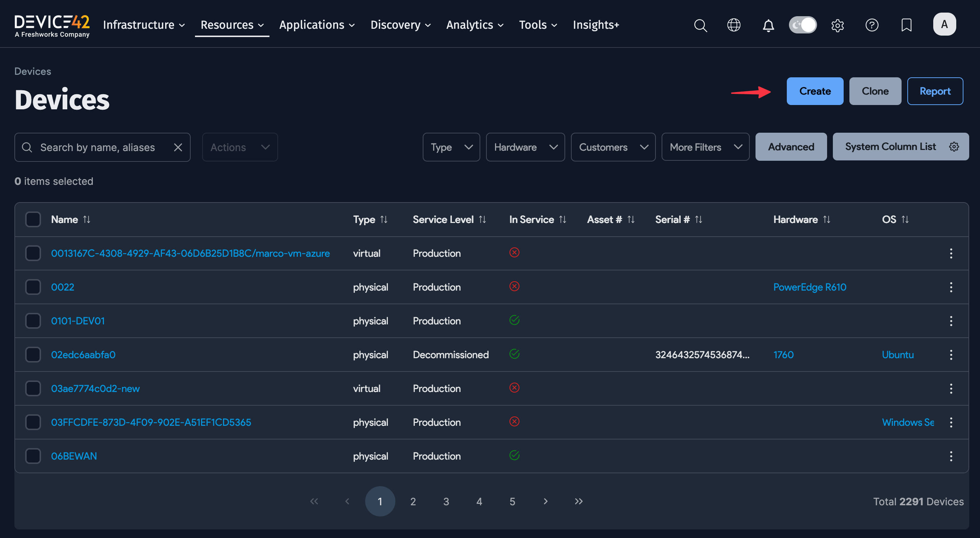This screenshot has height=538, width=980.
Task: Open the PowerEdge R610 hardware link
Action: pyautogui.click(x=809, y=287)
